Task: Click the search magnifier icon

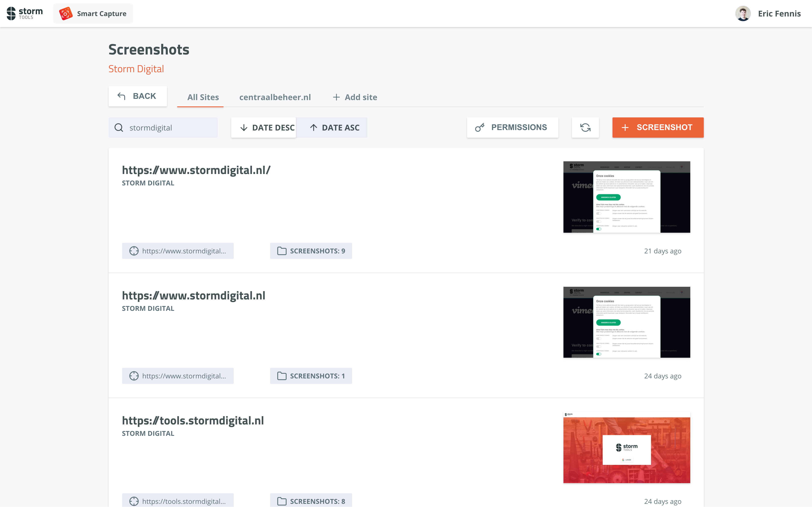Action: point(119,128)
